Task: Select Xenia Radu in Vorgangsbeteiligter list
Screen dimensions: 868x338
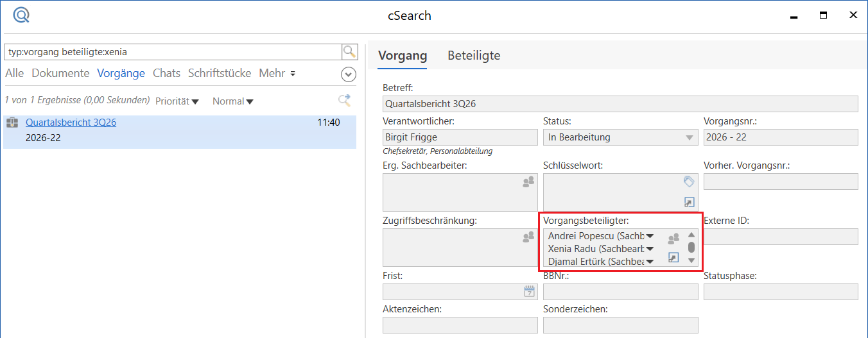Action: [x=596, y=248]
